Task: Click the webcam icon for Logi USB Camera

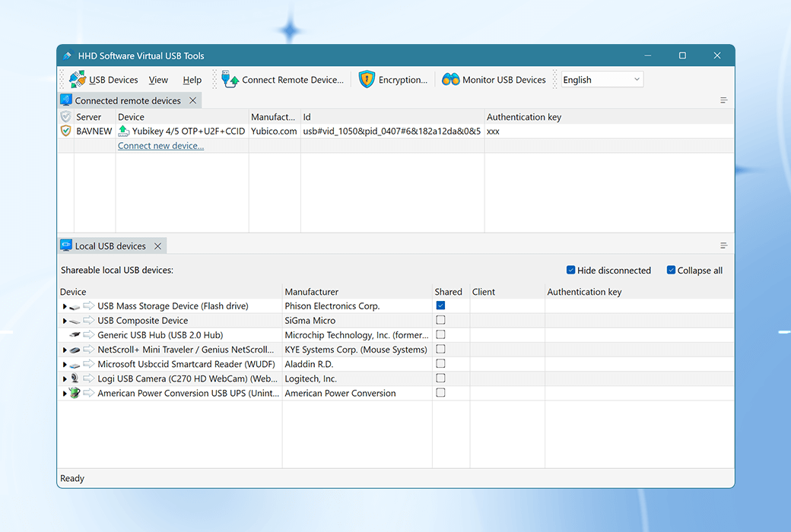Action: (x=74, y=378)
